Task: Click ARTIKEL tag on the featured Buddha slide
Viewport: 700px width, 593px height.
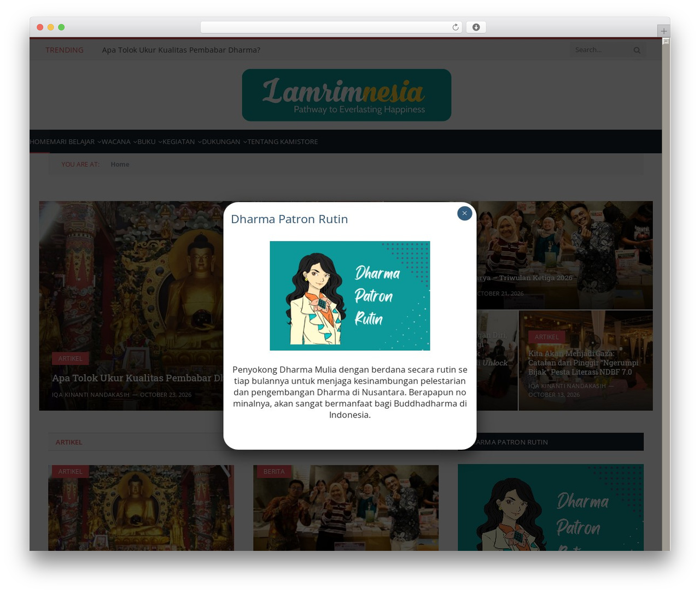Action: point(71,358)
